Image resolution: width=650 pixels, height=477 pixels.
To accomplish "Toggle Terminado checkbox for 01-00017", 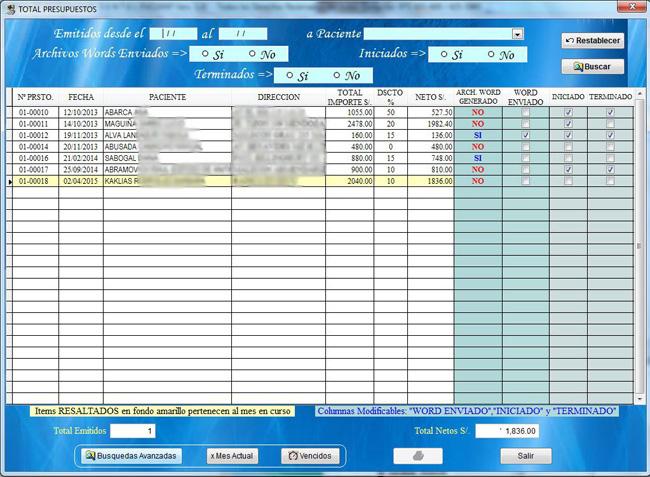I will tap(610, 169).
